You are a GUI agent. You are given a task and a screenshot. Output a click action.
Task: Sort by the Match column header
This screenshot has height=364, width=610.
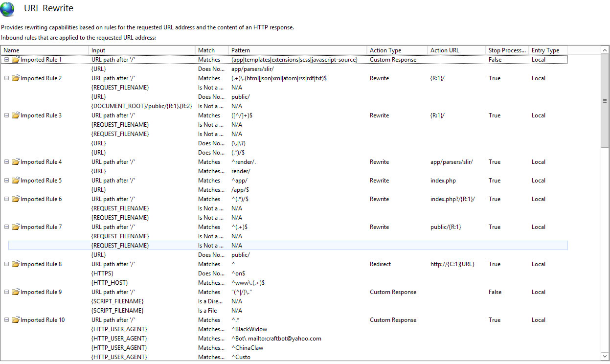(212, 50)
